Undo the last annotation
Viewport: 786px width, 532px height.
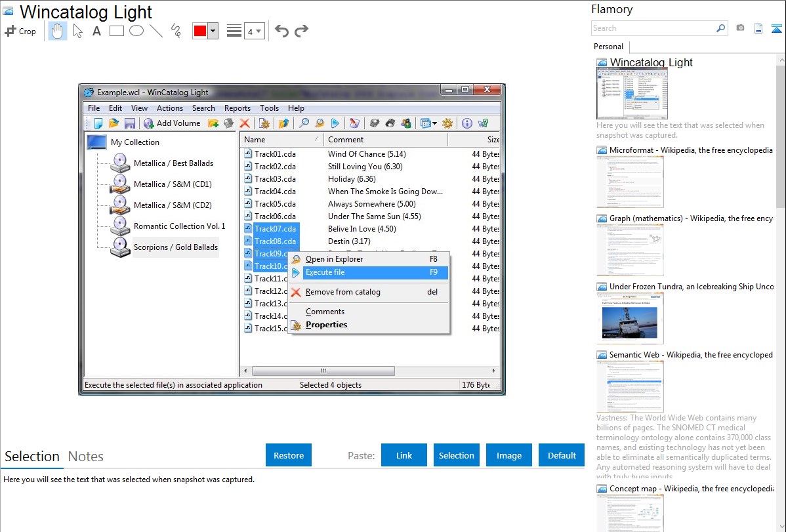[x=281, y=31]
